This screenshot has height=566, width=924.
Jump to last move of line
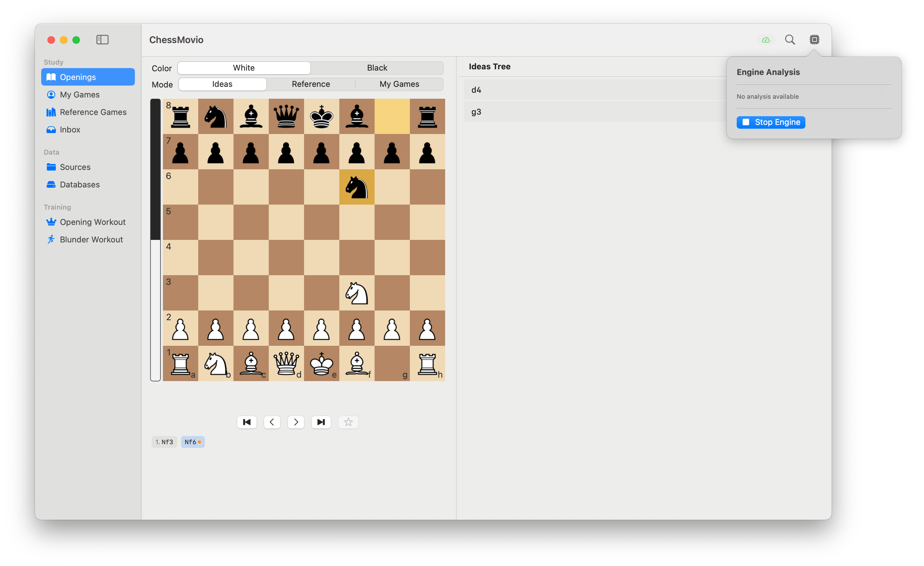click(x=321, y=422)
